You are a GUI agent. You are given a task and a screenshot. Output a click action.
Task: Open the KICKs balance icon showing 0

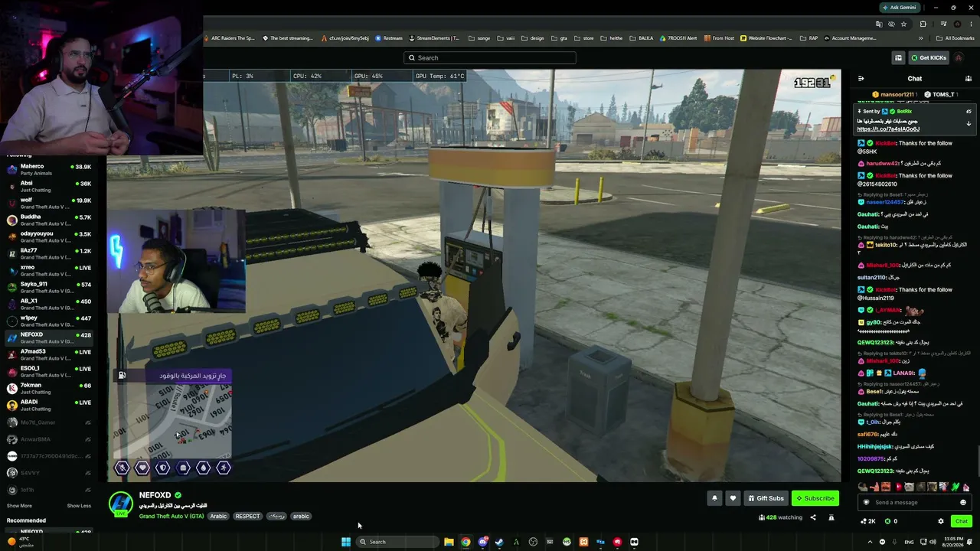click(891, 521)
